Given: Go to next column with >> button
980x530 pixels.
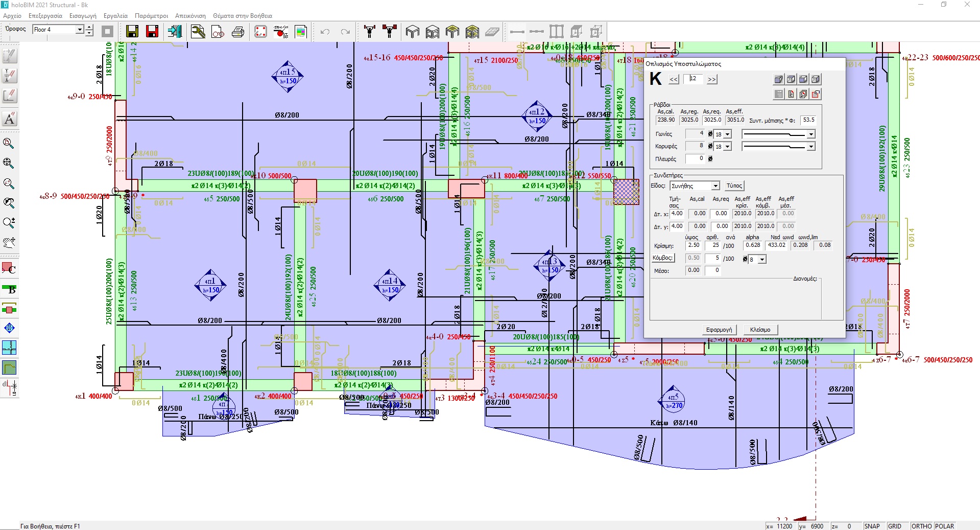Looking at the screenshot, I should 712,79.
